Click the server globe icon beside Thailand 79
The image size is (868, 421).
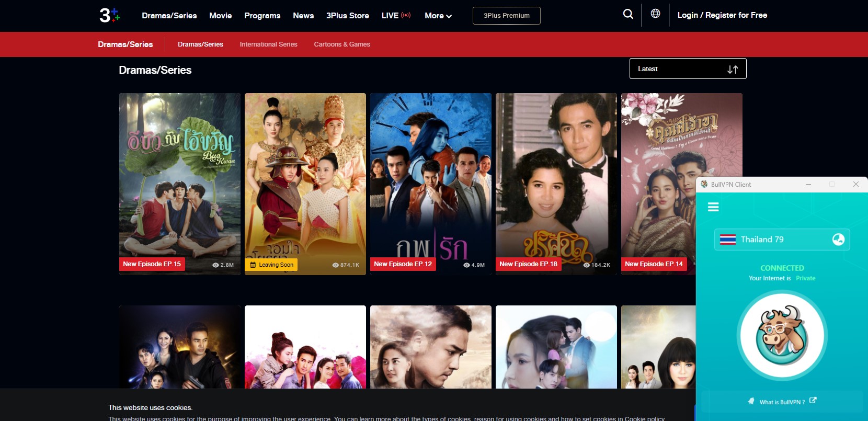838,239
